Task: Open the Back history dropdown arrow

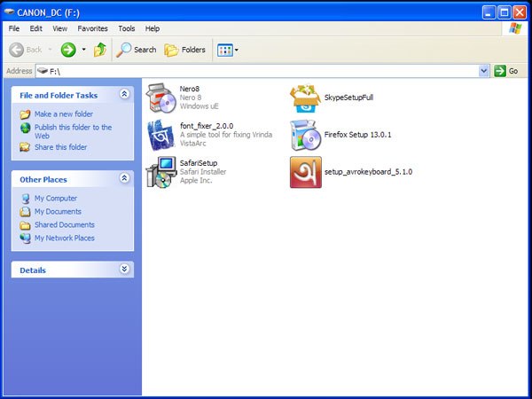Action: tap(50, 50)
